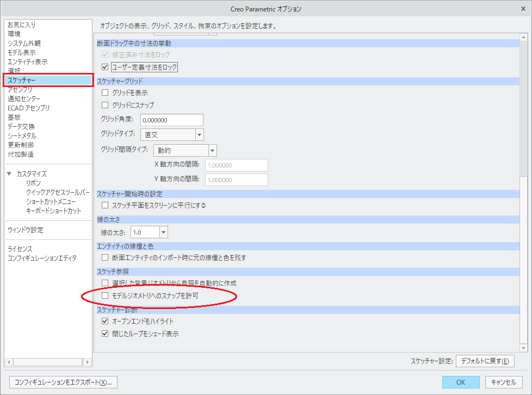Select モデル表示 in the category list

click(22, 53)
